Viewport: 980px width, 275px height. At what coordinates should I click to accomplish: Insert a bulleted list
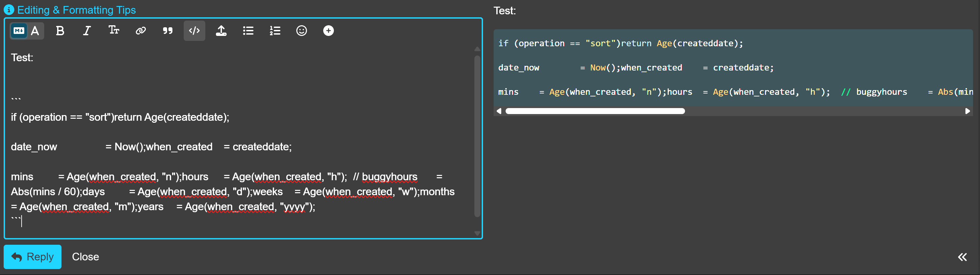[x=248, y=31]
